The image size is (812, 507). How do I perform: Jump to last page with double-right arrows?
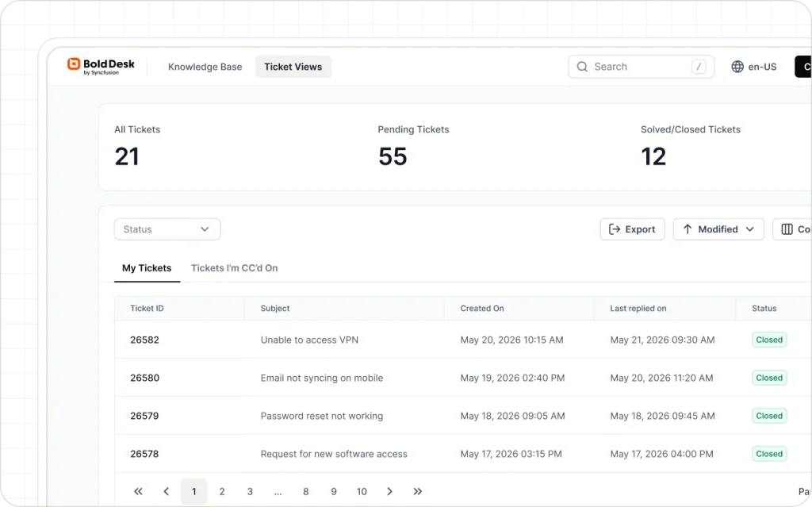(417, 491)
